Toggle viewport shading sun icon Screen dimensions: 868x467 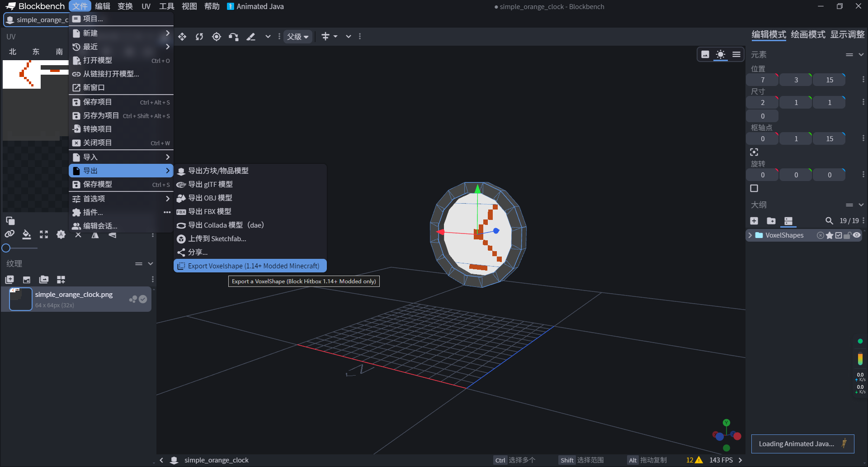coord(721,54)
